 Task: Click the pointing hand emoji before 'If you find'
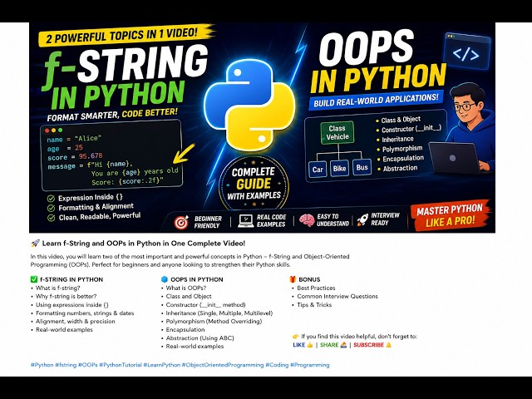296,337
